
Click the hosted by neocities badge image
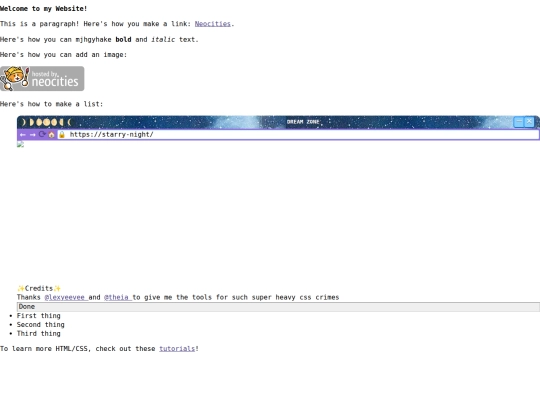[x=42, y=79]
